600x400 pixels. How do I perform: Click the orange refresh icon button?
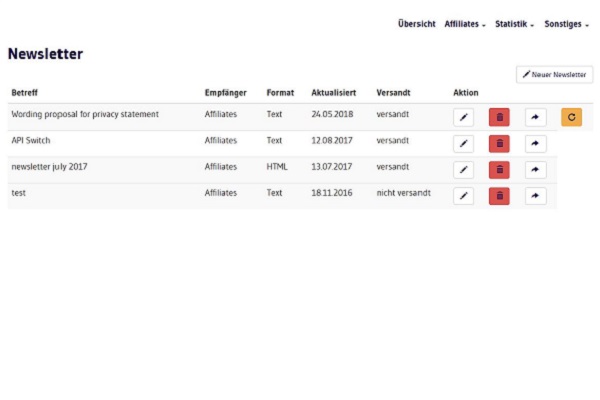(571, 117)
